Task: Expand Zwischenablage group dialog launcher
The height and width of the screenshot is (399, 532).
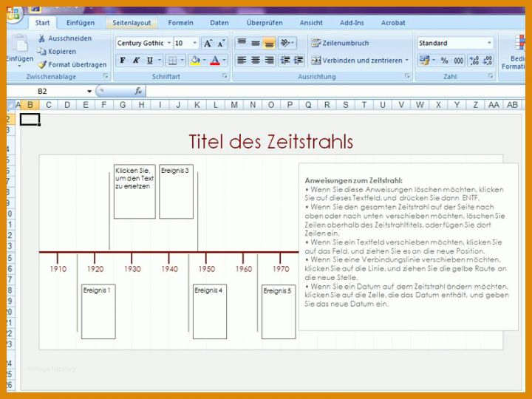Action: 106,76
